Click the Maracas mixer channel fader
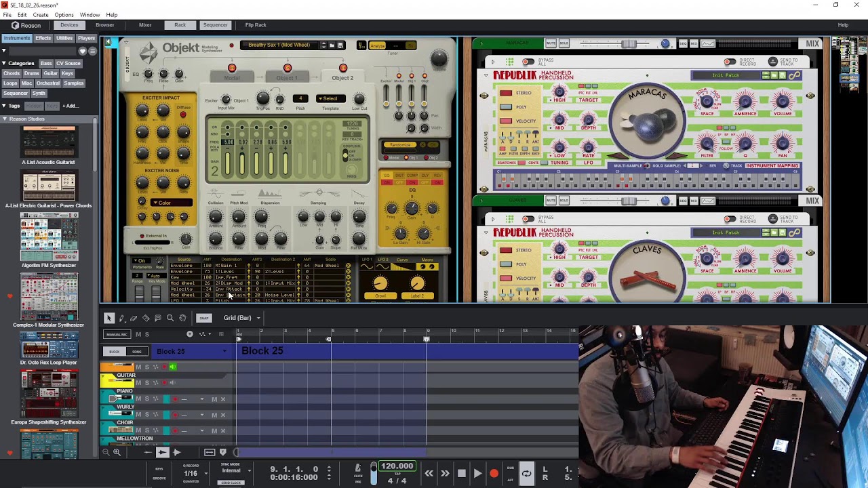868x488 pixels. pyautogui.click(x=629, y=44)
